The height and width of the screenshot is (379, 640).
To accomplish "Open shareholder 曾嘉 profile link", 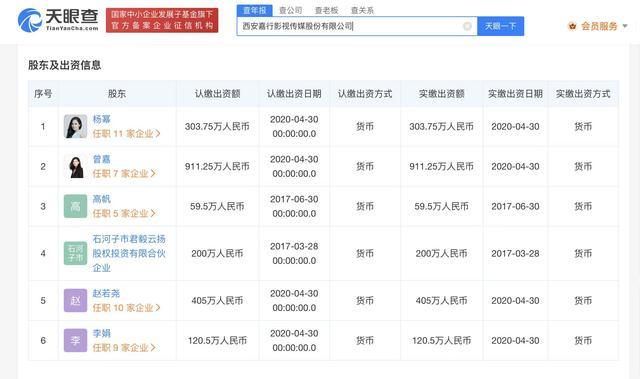I will click(x=102, y=159).
